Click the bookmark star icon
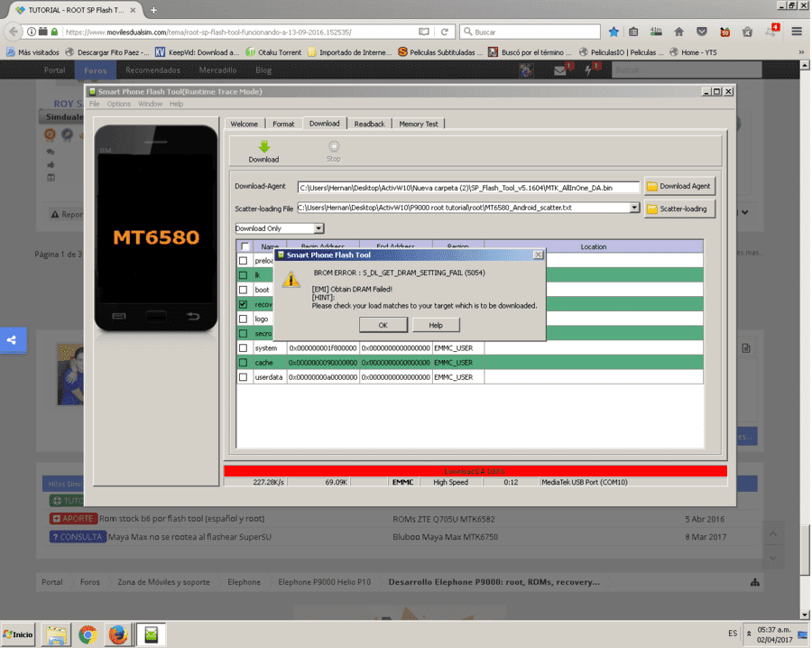The width and height of the screenshot is (812, 648). pyautogui.click(x=614, y=32)
